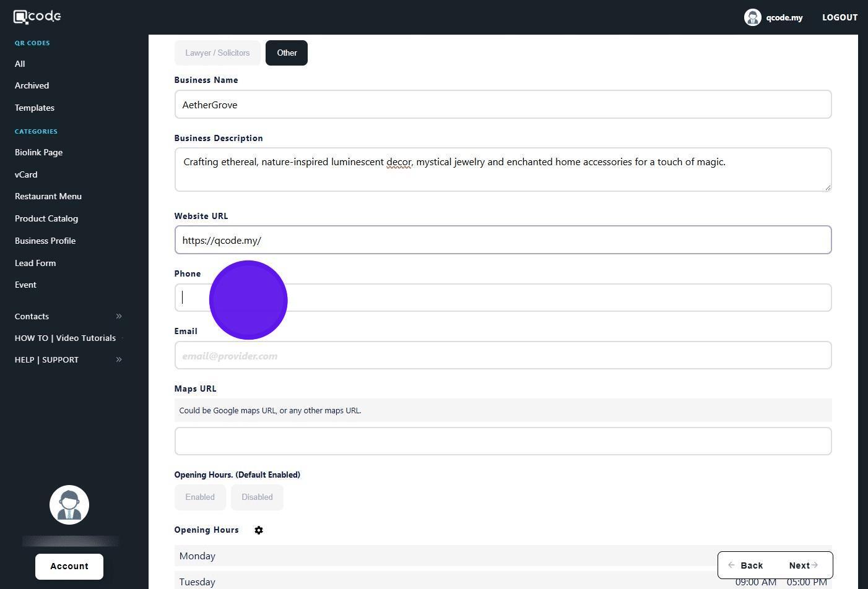The width and height of the screenshot is (868, 589).
Task: Click into Business Description textarea
Action: (503, 170)
